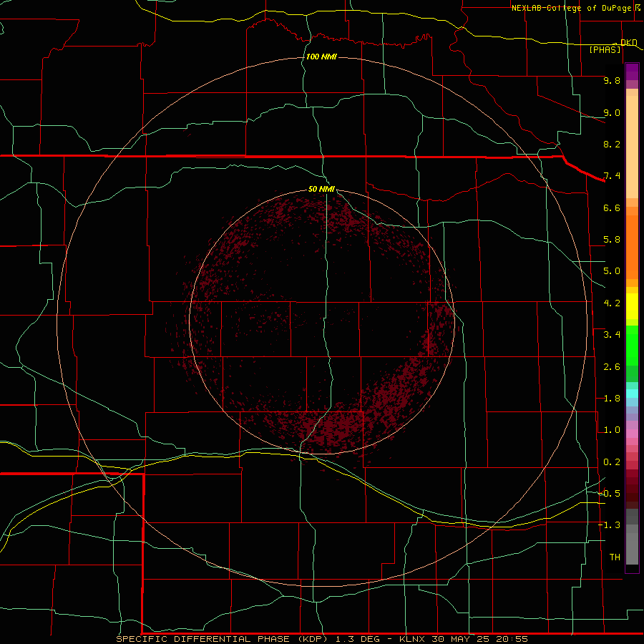Click the 4.2 scale value
The image size is (644, 644).
point(612,303)
